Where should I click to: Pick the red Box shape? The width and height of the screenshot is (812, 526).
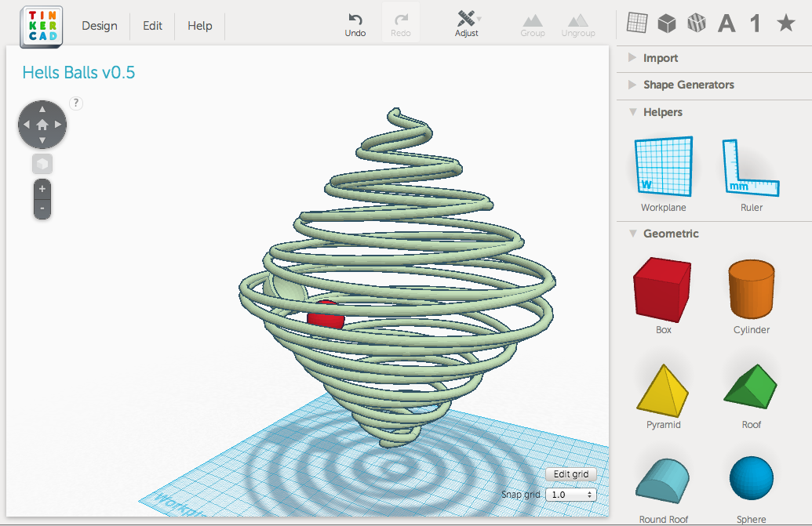[x=663, y=296]
